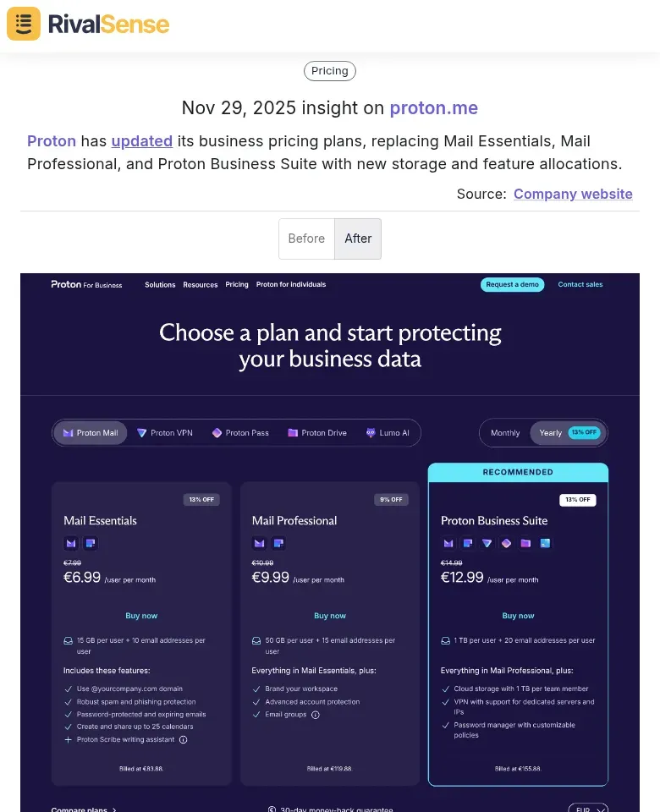Open the EUR currency dropdown
The image size is (660, 812).
pyautogui.click(x=588, y=809)
